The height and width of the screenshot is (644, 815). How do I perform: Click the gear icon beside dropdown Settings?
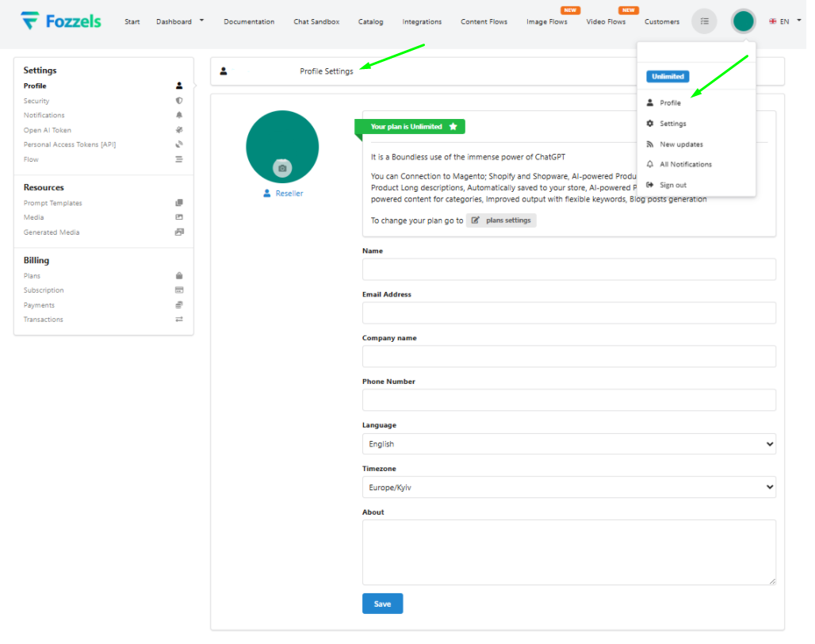pos(650,123)
